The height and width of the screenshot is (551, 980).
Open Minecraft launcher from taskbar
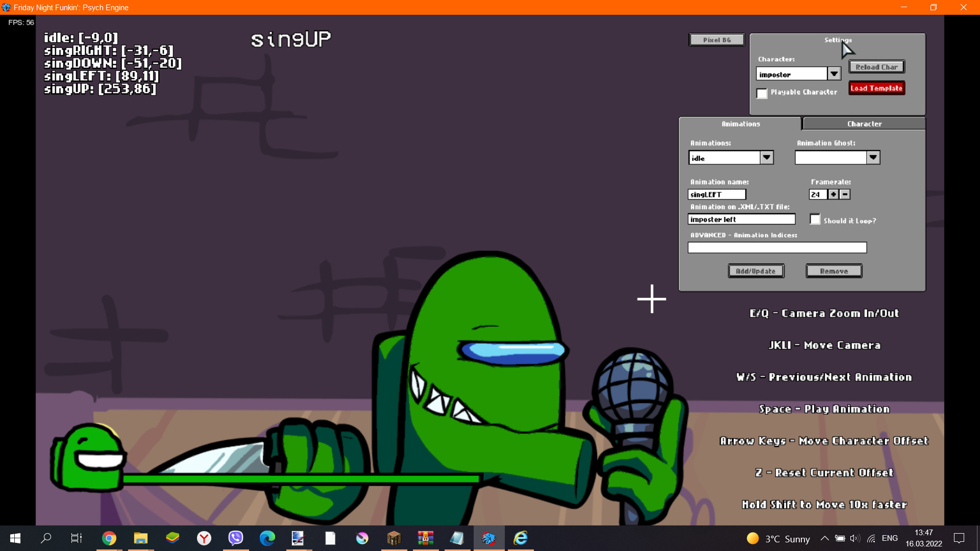coord(394,538)
